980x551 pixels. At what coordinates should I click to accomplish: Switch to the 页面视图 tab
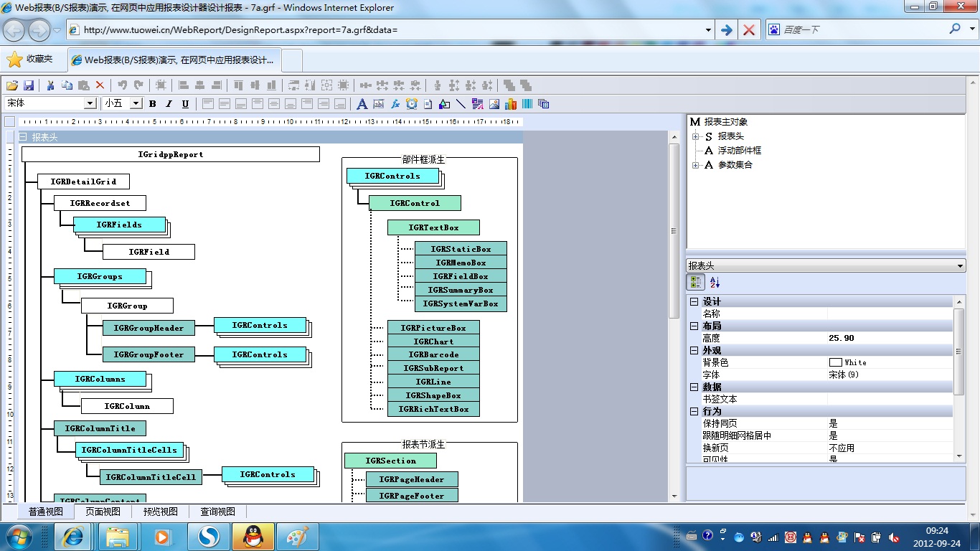coord(103,512)
